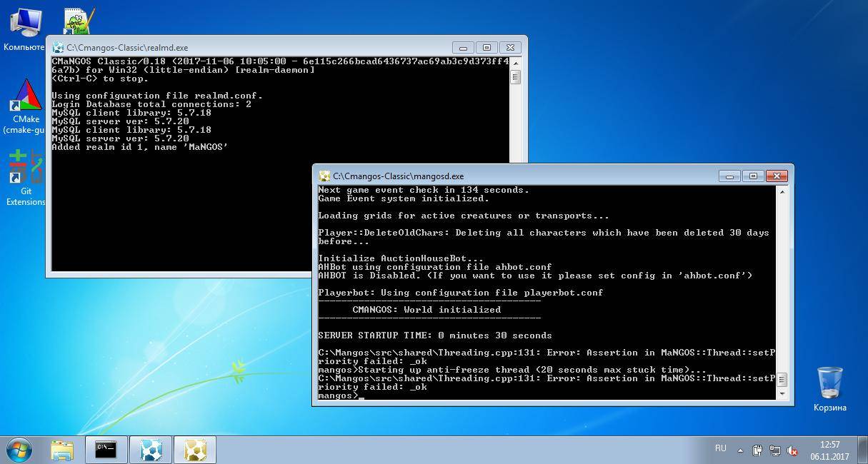This screenshot has height=464, width=868.
Task: Open the muted volume tray icon
Action: point(792,450)
